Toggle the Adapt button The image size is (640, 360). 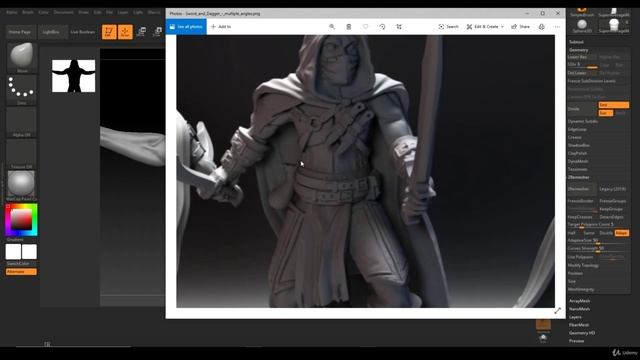(x=621, y=233)
